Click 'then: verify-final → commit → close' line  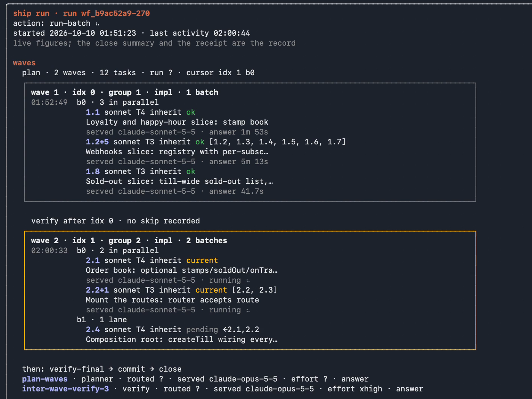pos(102,369)
